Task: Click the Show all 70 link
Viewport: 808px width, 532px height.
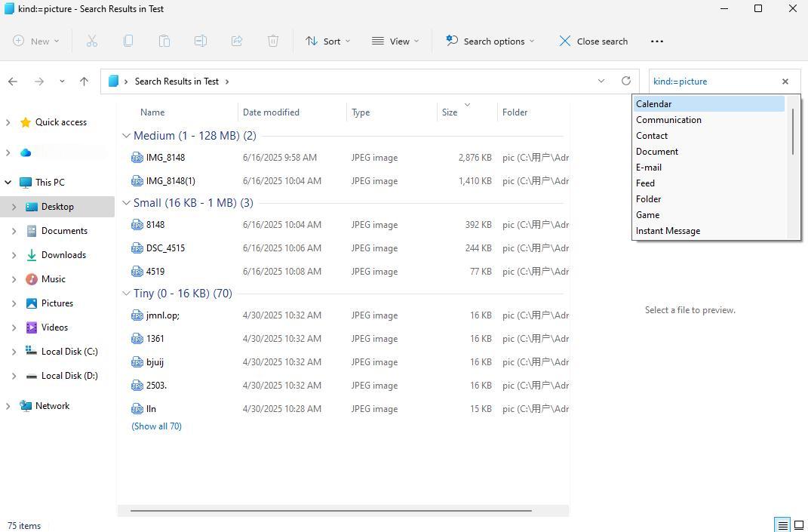Action: pos(156,426)
